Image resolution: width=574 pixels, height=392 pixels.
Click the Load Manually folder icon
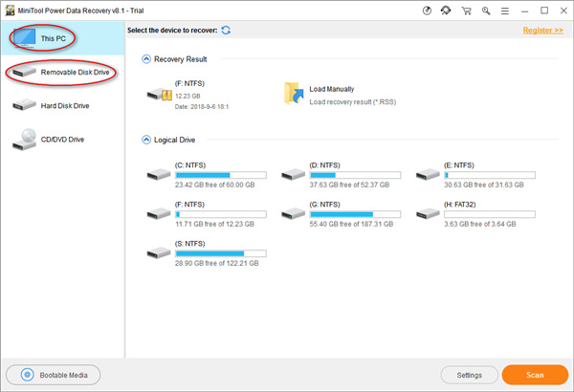(295, 93)
